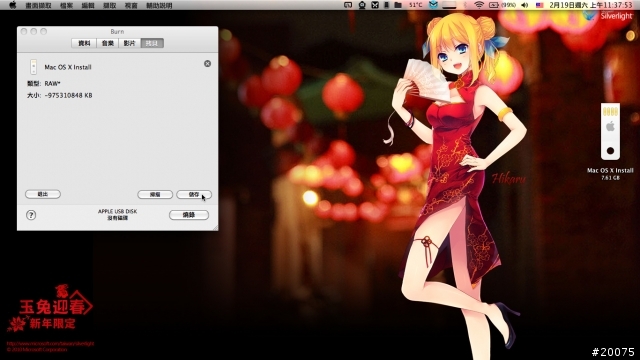
Task: Select the highlighted 拷貝 (Copy) tab
Action: coord(152,43)
